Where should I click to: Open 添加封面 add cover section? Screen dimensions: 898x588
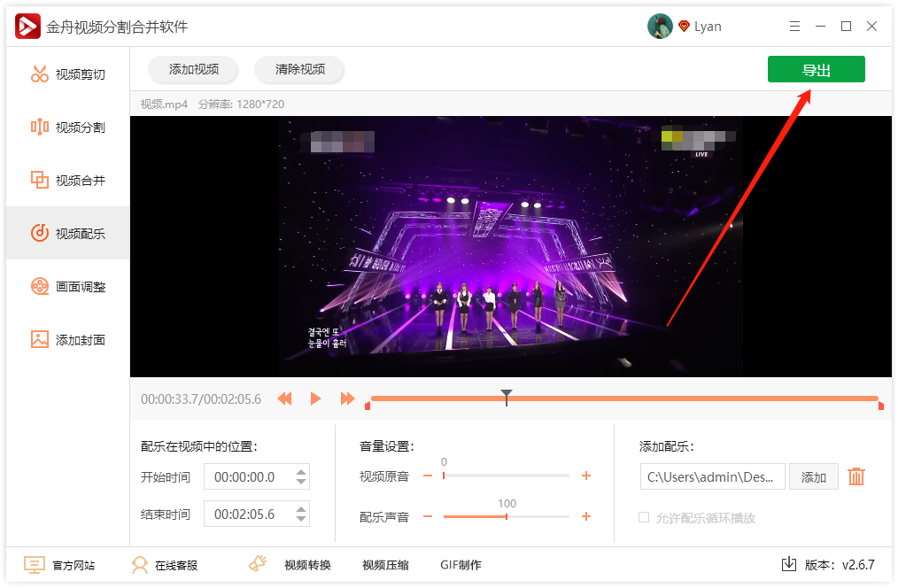click(x=67, y=339)
